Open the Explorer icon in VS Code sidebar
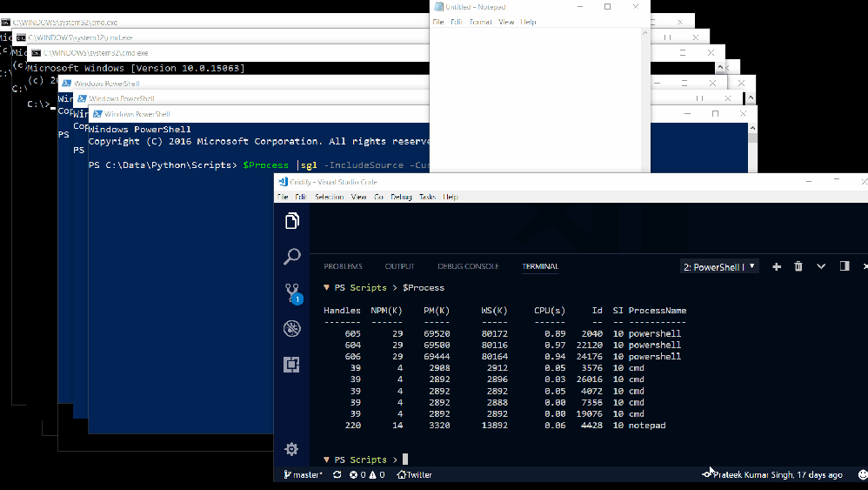This screenshot has height=490, width=868. point(292,221)
